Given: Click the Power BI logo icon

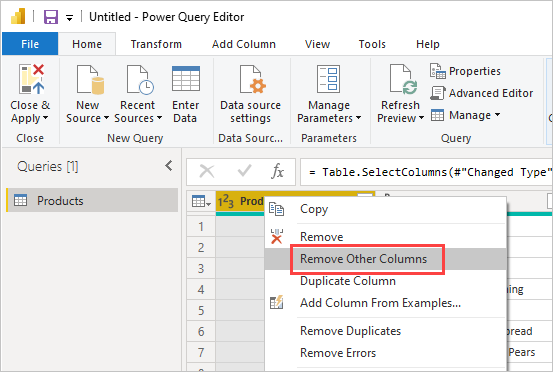Looking at the screenshot, I should 18,16.
